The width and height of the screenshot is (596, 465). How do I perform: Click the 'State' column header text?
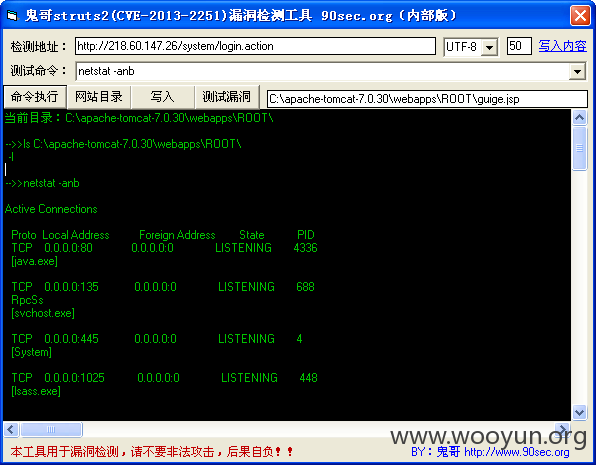click(x=252, y=235)
